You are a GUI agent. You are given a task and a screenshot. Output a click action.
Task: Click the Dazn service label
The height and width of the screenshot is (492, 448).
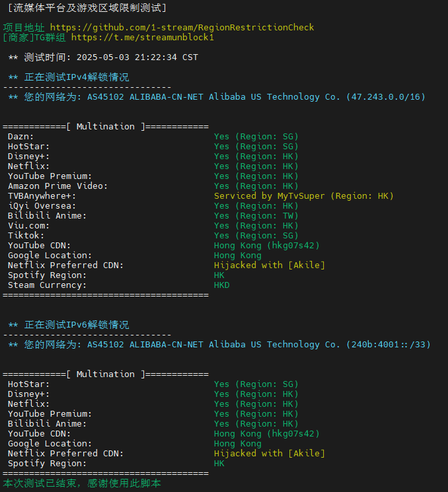point(21,137)
